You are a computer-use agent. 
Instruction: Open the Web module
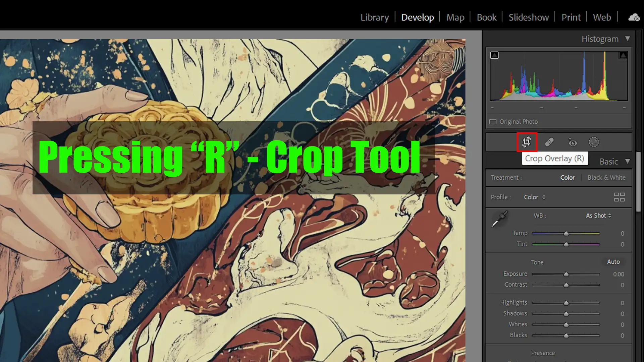point(602,17)
